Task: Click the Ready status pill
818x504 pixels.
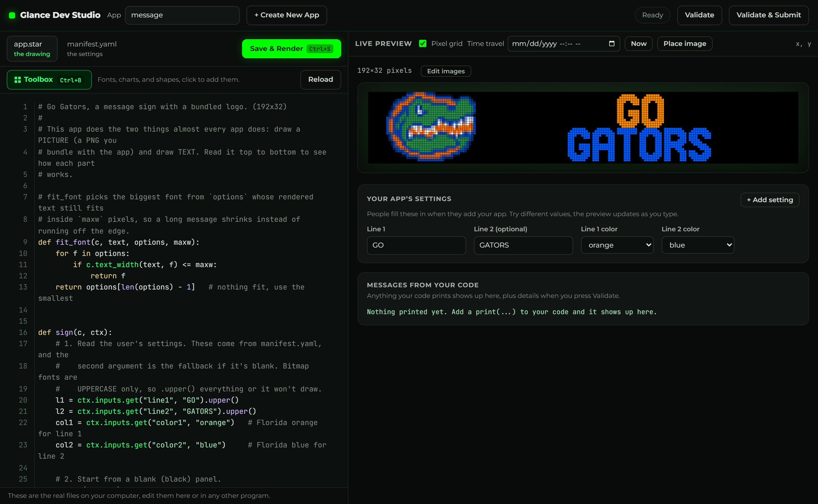Action: coord(652,15)
